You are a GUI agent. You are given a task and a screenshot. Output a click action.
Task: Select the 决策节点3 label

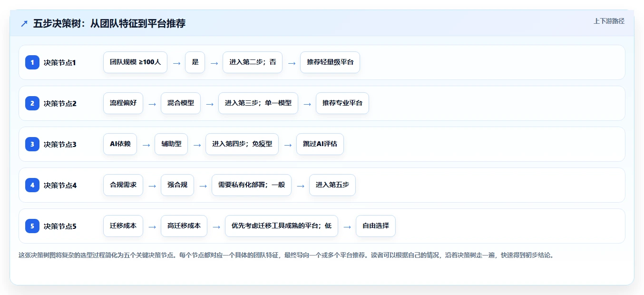click(x=60, y=144)
